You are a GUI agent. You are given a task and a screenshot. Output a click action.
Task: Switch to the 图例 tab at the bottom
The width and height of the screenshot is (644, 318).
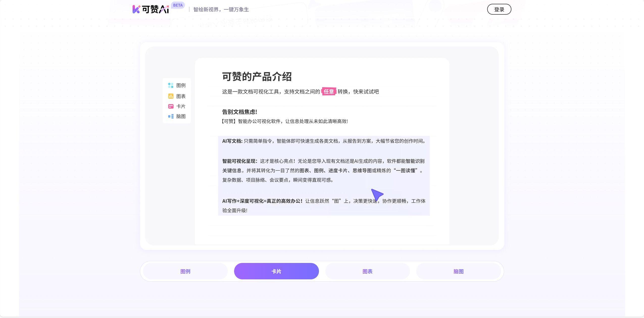(x=185, y=271)
